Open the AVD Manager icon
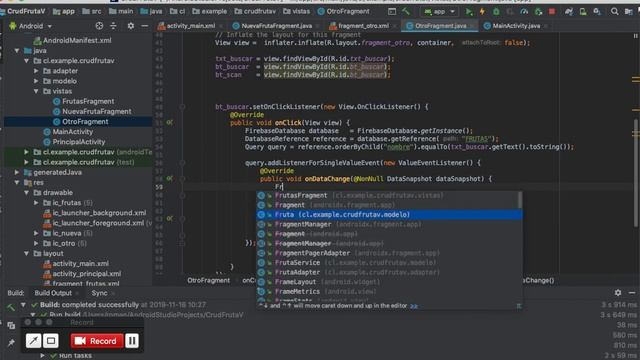The width and height of the screenshot is (640, 360). click(x=583, y=12)
